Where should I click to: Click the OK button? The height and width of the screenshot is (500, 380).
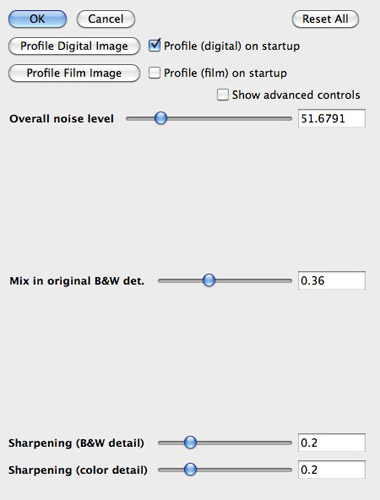37,19
